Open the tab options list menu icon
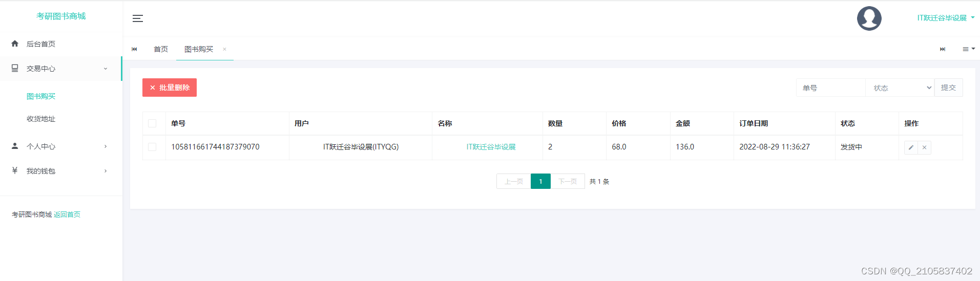980x281 pixels. tap(968, 49)
